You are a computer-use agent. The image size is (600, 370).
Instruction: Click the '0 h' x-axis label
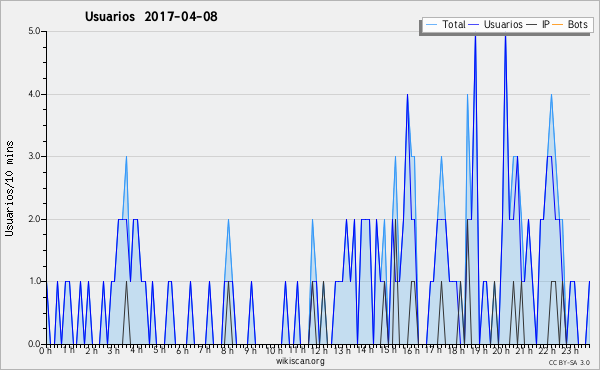click(45, 350)
